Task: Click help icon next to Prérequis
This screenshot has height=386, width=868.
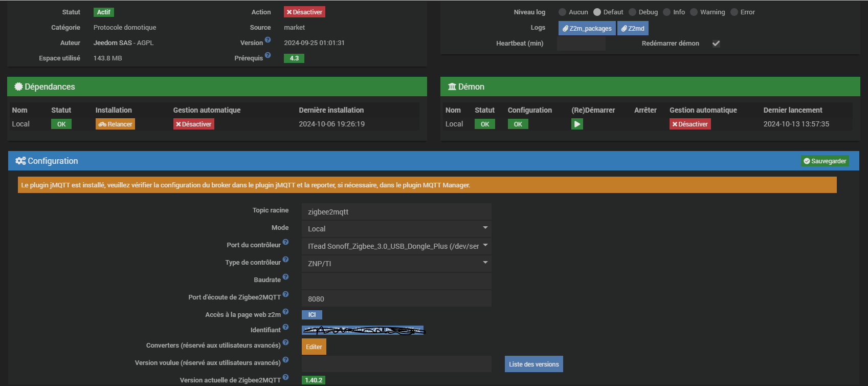Action: point(268,55)
